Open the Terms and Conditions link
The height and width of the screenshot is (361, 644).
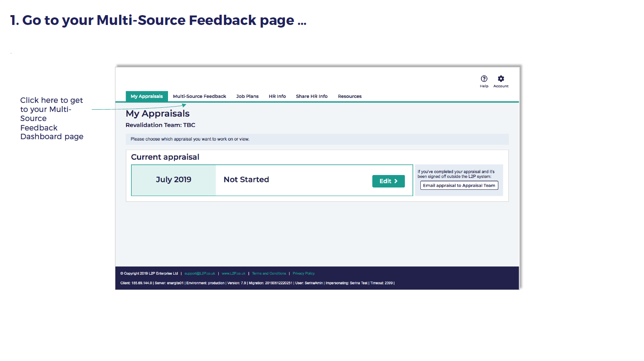(269, 274)
